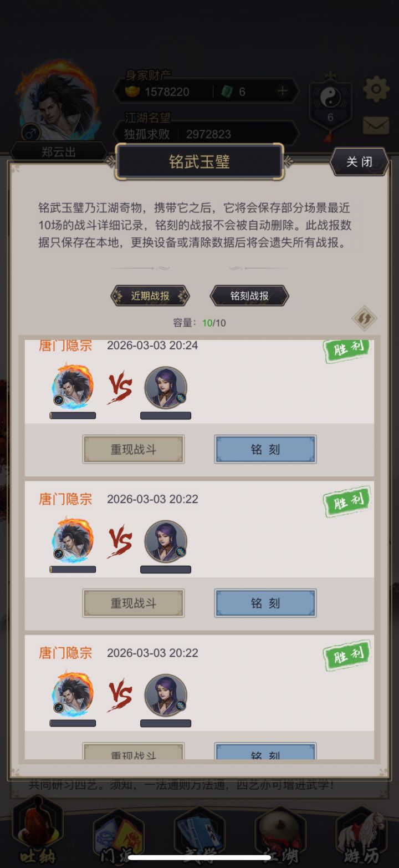
Task: Switch to the 近期战报 tab
Action: click(150, 296)
